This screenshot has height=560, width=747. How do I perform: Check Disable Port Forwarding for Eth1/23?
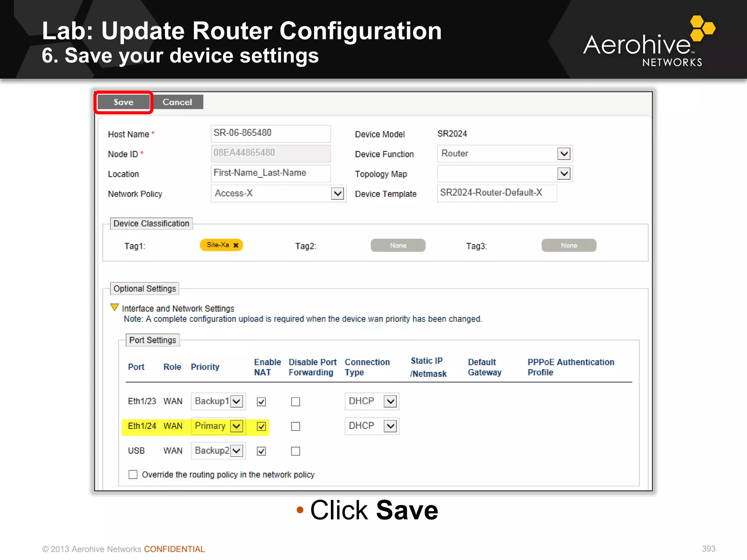click(x=295, y=402)
